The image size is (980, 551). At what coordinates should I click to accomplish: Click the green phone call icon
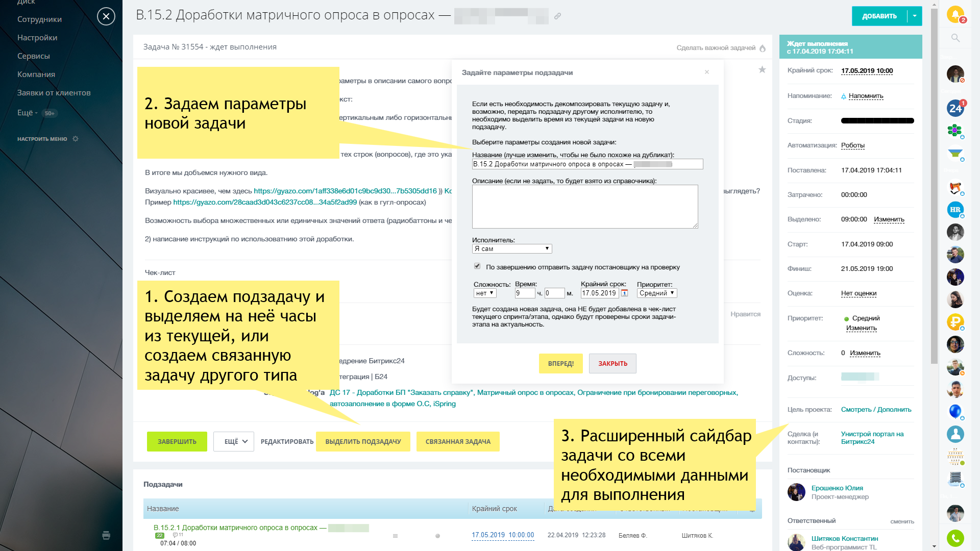[955, 538]
